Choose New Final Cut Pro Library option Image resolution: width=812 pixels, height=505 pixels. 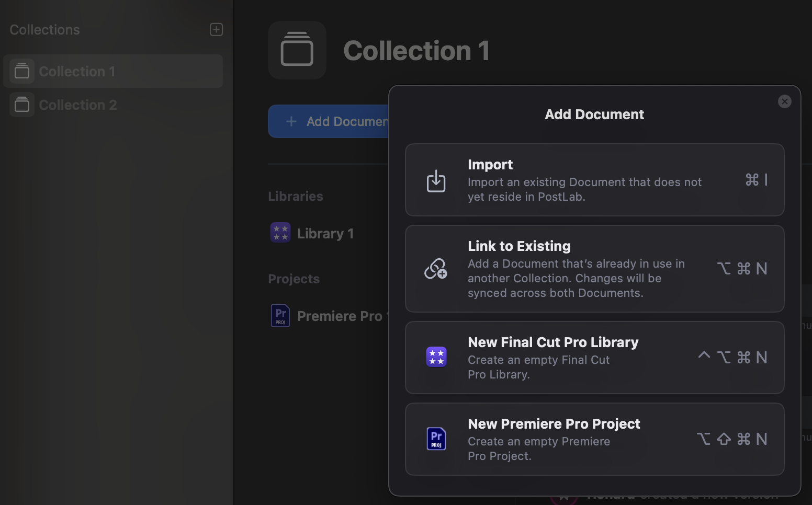pyautogui.click(x=594, y=358)
